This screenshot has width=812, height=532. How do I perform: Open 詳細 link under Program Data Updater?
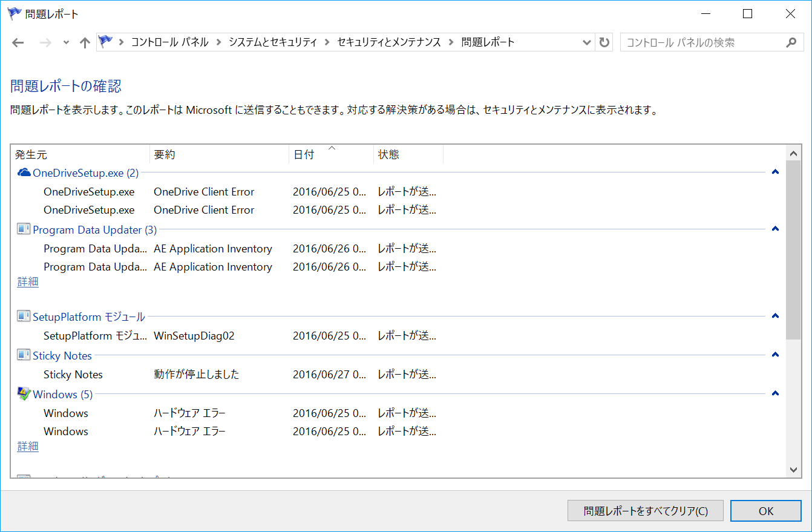(x=28, y=281)
